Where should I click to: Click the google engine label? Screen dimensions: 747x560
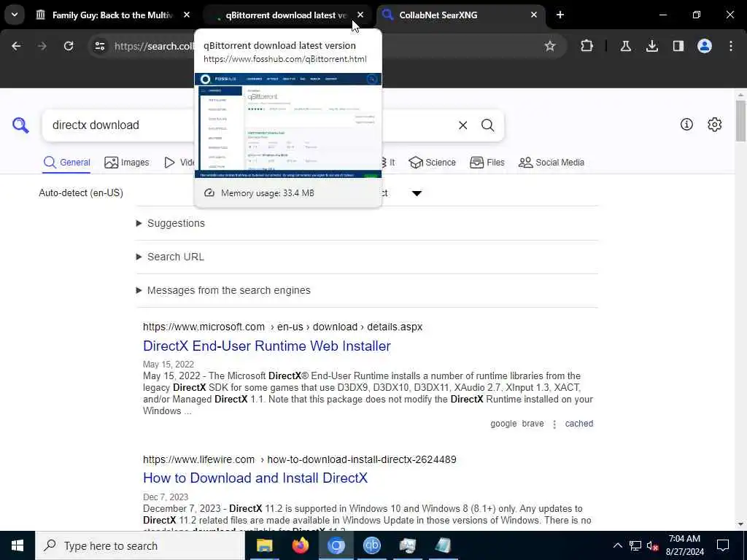tap(503, 424)
